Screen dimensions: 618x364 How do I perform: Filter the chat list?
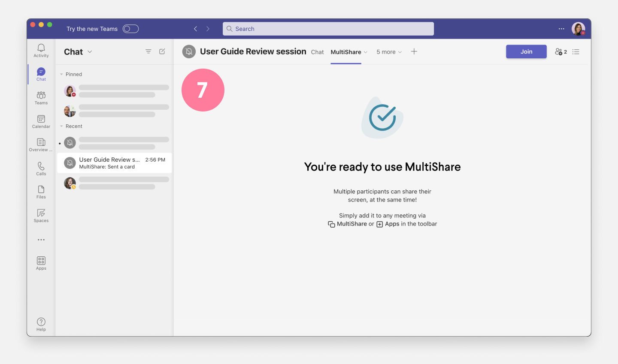point(148,51)
